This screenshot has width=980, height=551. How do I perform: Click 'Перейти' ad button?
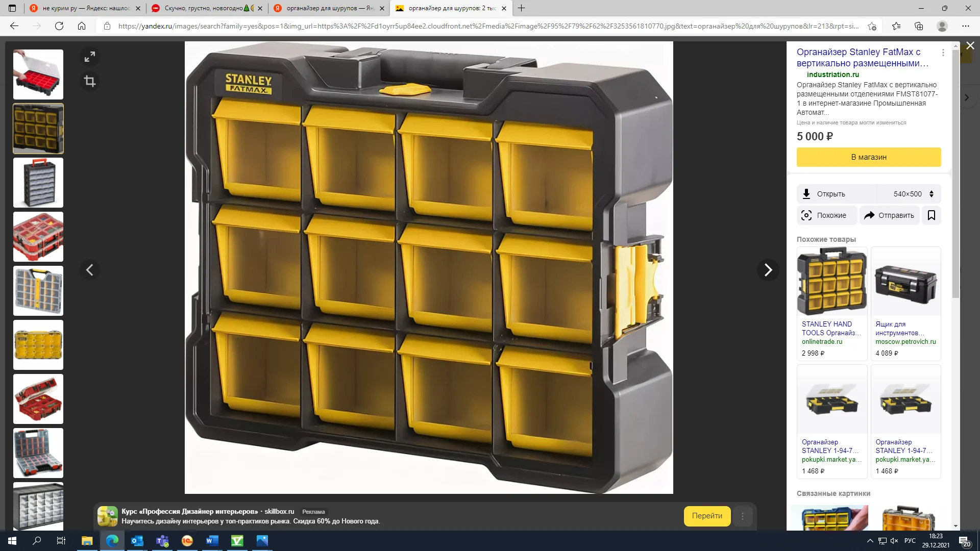pyautogui.click(x=706, y=516)
